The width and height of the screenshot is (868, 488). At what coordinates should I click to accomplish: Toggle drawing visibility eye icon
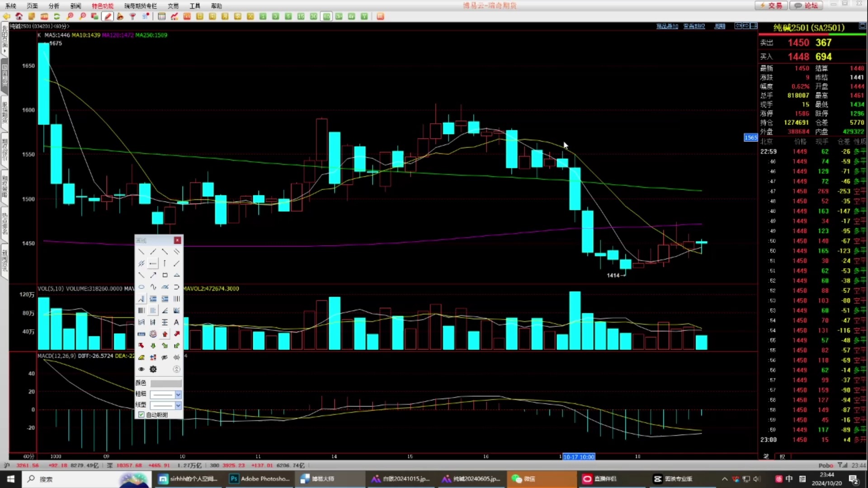click(x=142, y=369)
